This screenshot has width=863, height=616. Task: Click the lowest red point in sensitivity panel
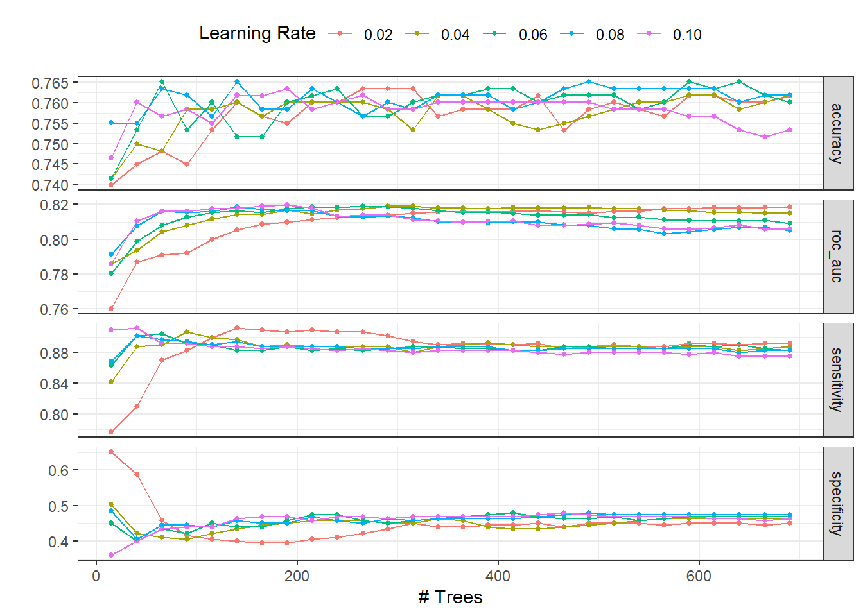click(x=111, y=432)
